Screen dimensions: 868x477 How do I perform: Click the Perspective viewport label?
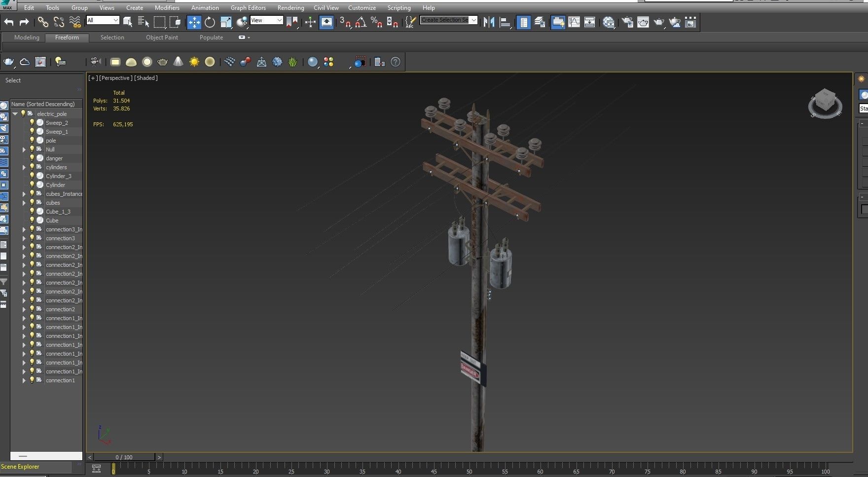tap(116, 78)
